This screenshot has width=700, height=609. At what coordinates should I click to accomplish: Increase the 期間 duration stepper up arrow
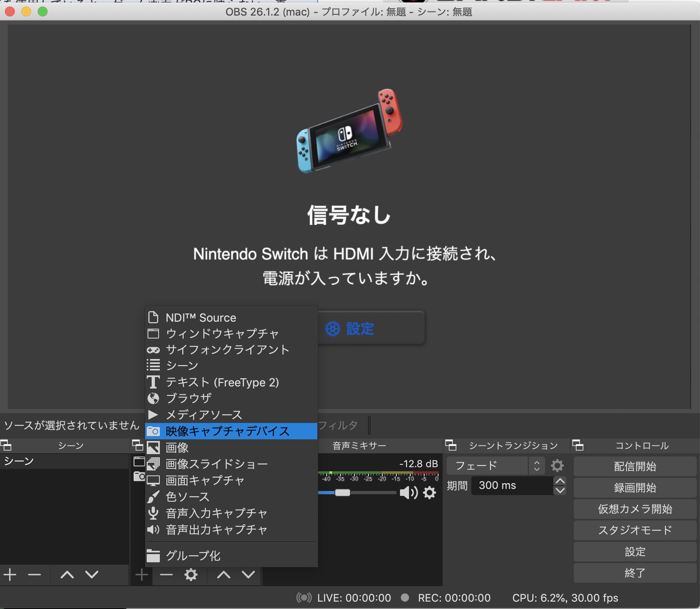(560, 481)
